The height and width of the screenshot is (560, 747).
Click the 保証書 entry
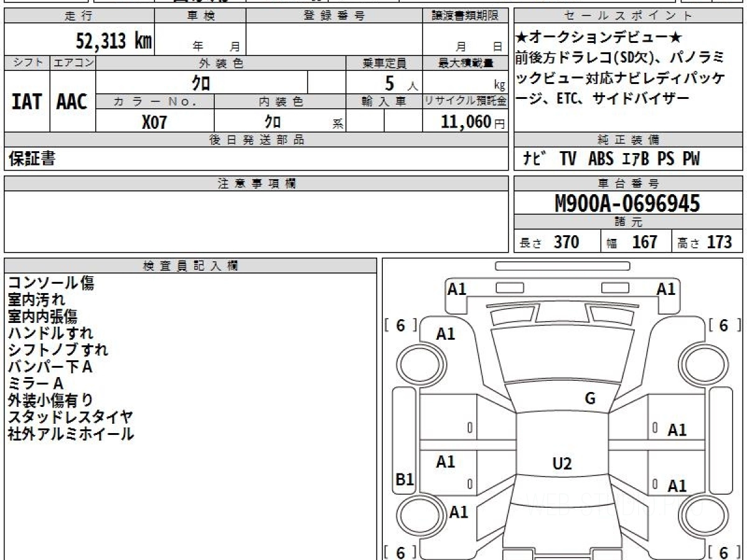coord(32,159)
